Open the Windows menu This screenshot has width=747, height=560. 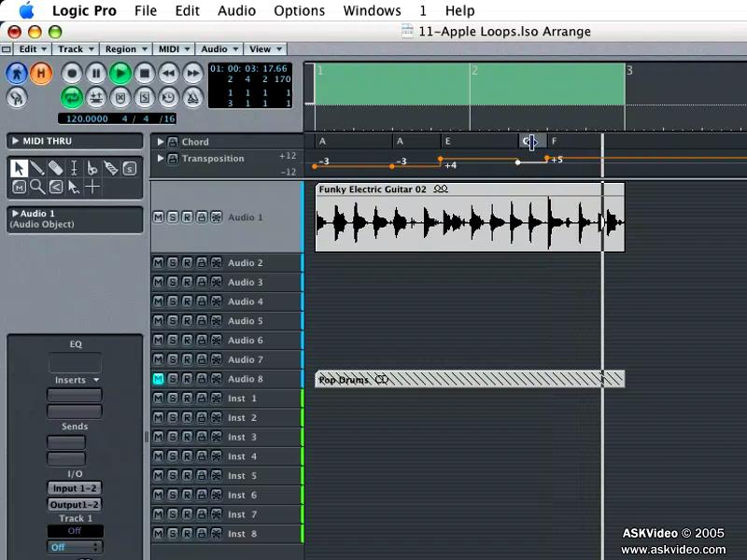pyautogui.click(x=372, y=10)
